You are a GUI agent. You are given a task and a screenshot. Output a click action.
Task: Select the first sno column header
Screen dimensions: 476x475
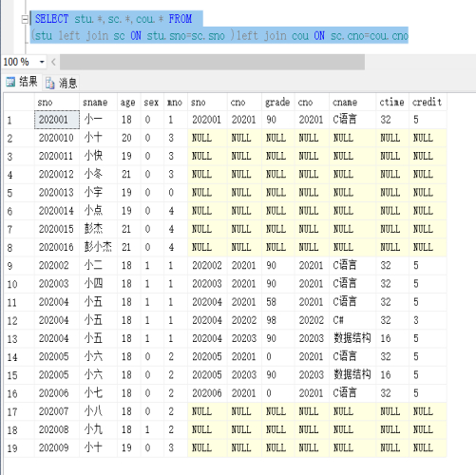pyautogui.click(x=57, y=103)
